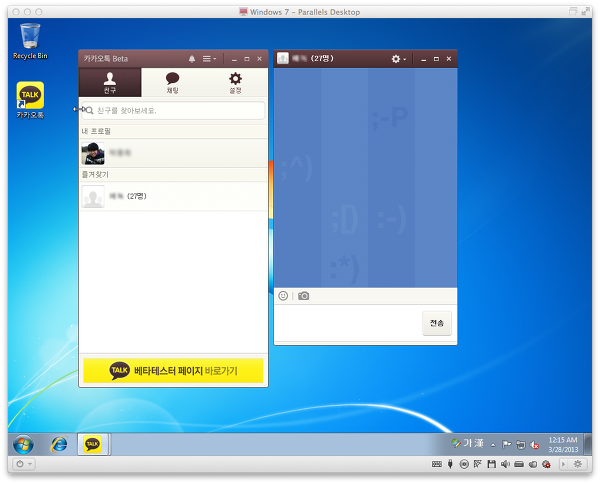Open the (27명) group in favorites list
The height and width of the screenshot is (484, 600).
pos(173,196)
